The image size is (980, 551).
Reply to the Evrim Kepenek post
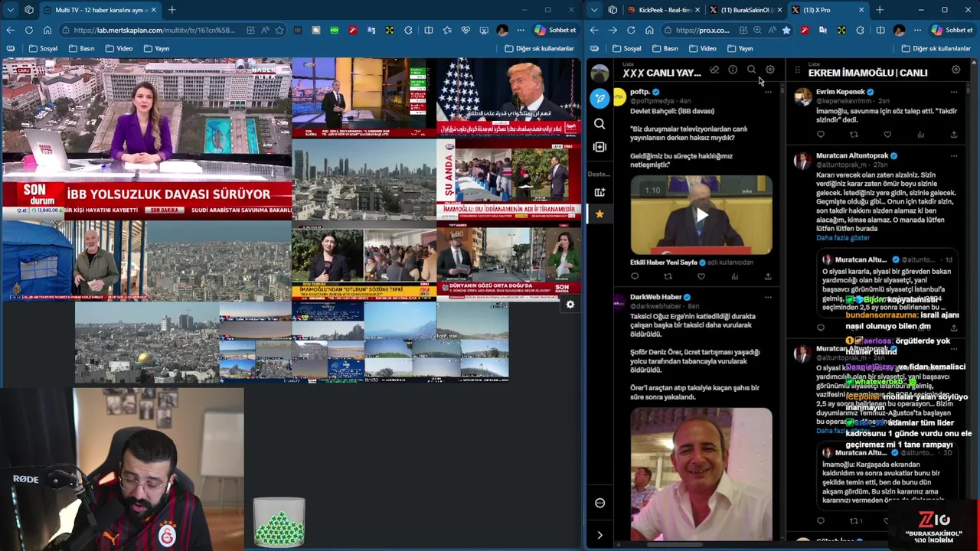(x=821, y=135)
